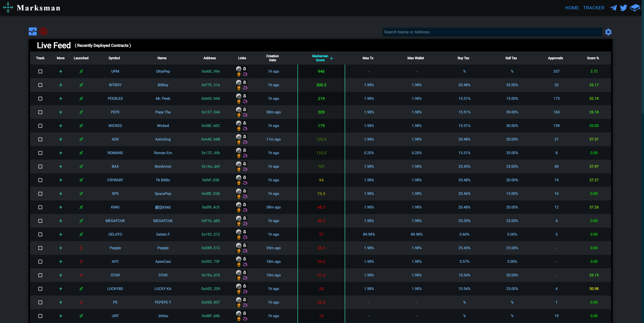Enable tracking checkbox for GELATO row
The image size is (644, 323).
[40, 234]
